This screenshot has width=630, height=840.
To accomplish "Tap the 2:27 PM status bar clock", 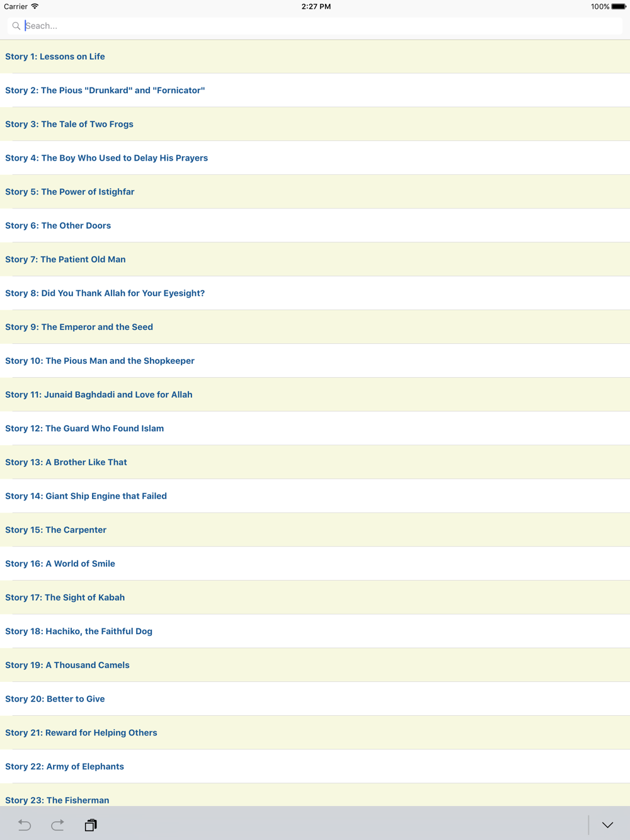I will (x=316, y=6).
